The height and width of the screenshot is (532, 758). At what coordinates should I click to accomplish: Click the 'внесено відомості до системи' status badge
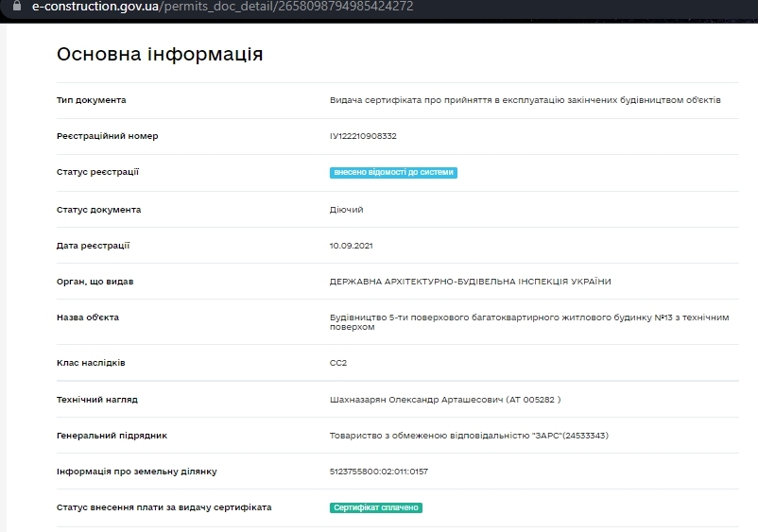pos(393,173)
